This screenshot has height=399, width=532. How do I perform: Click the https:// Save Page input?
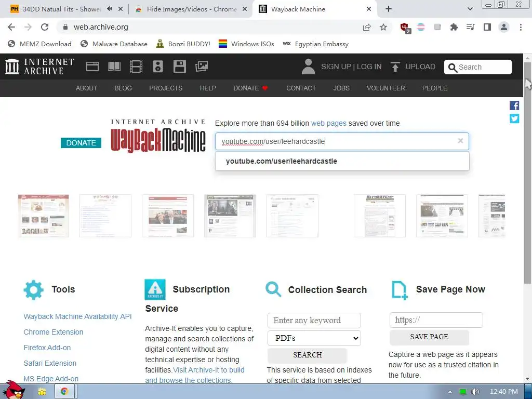pyautogui.click(x=436, y=320)
